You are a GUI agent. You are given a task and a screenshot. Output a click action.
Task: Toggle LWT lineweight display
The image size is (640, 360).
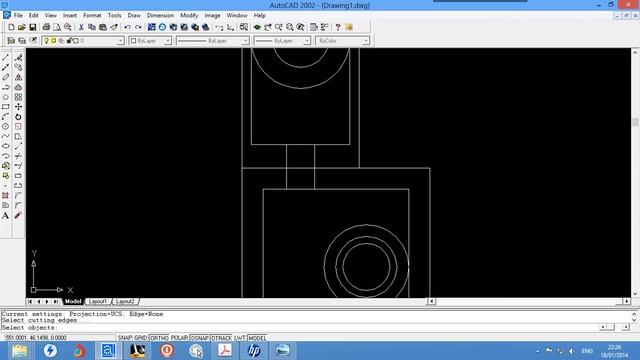pyautogui.click(x=240, y=338)
